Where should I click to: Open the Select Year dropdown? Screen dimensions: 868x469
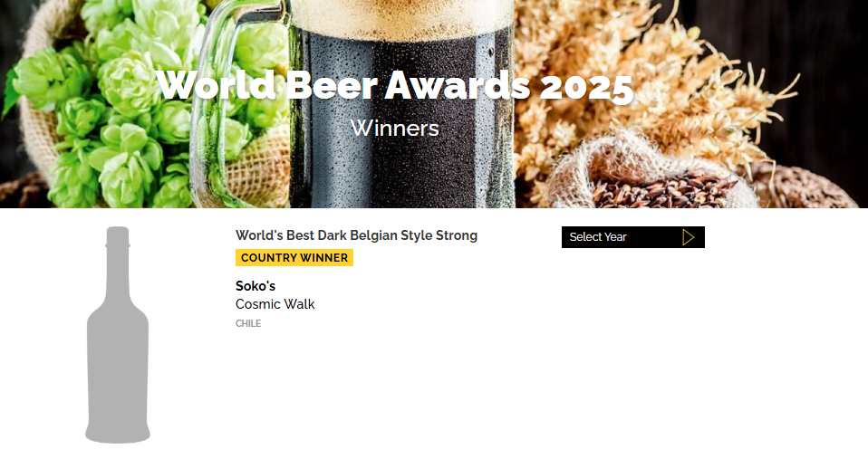pyautogui.click(x=632, y=237)
